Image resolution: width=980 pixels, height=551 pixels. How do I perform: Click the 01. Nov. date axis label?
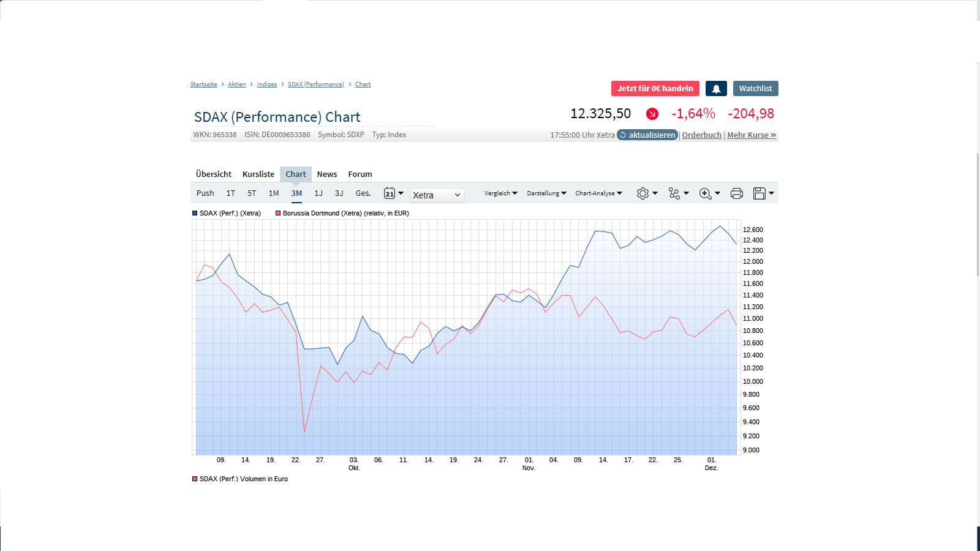(529, 463)
